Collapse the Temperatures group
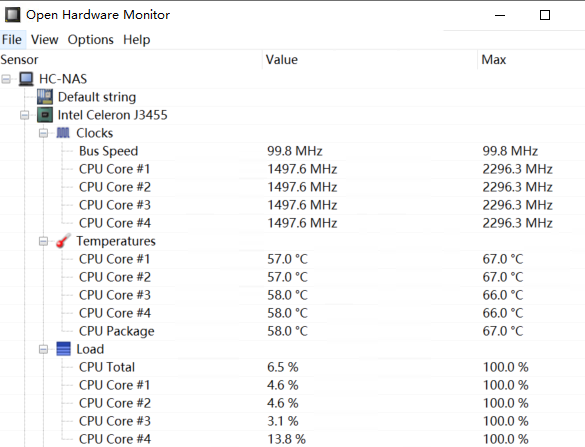This screenshot has height=447, width=585. click(43, 241)
